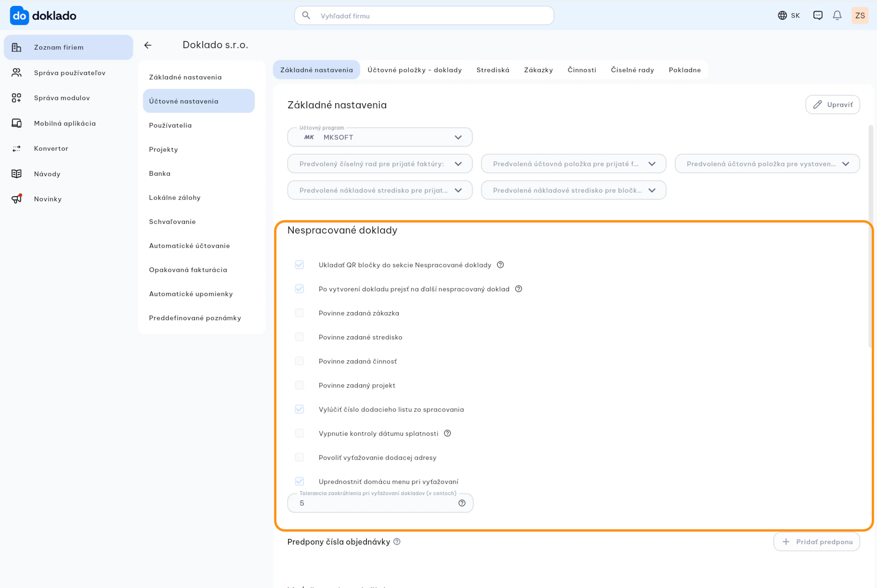Screen dimensions: 877x588
Task: Open Opakovaná fakturácia in company side menu
Action: click(x=199, y=270)
